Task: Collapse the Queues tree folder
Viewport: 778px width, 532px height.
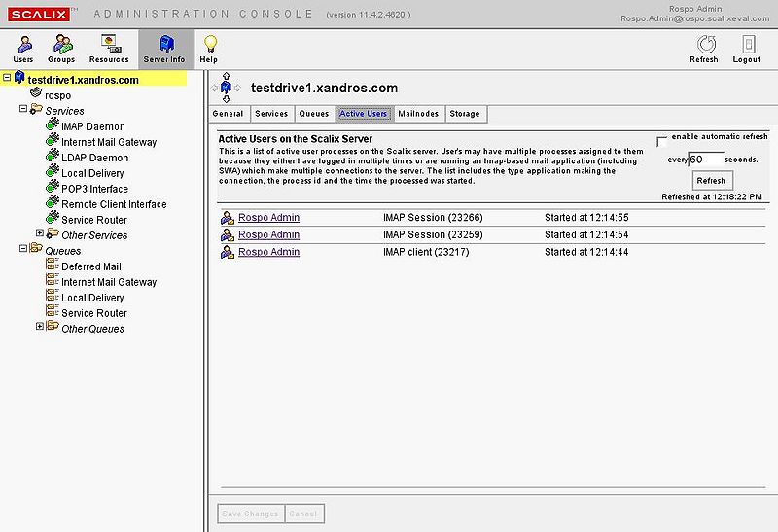Action: [x=22, y=249]
